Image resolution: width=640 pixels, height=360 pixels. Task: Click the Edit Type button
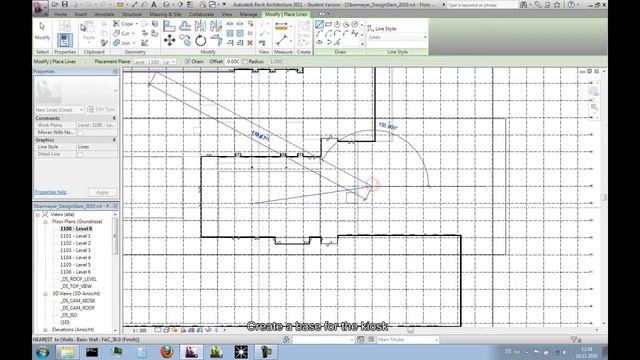coord(101,109)
